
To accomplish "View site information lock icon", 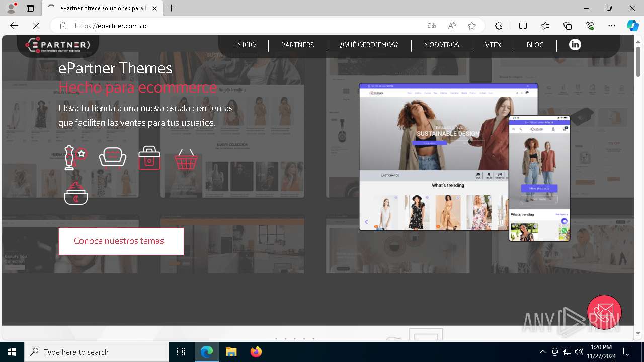I will [63, 26].
